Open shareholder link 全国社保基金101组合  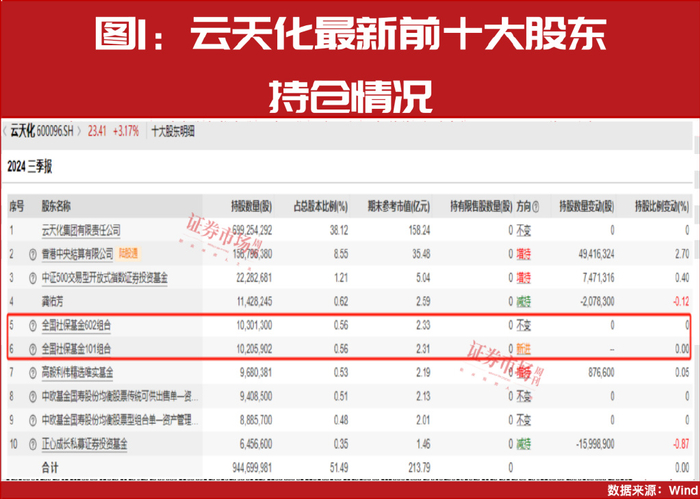tap(76, 349)
